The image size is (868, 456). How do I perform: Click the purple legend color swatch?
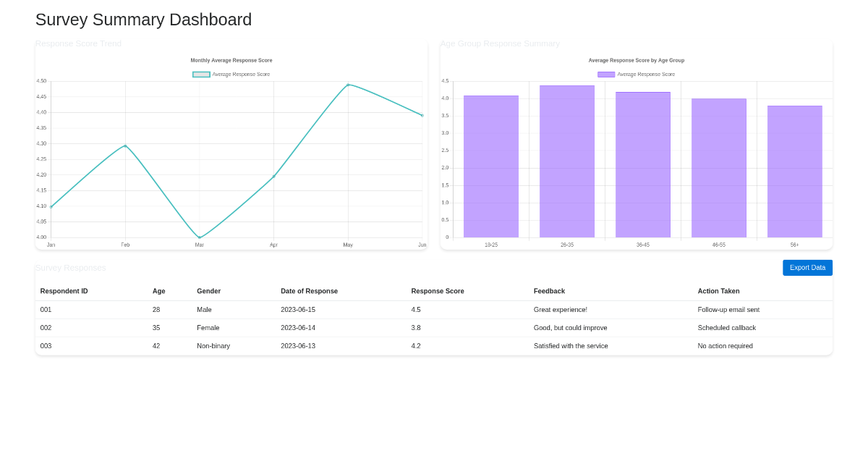coord(607,74)
